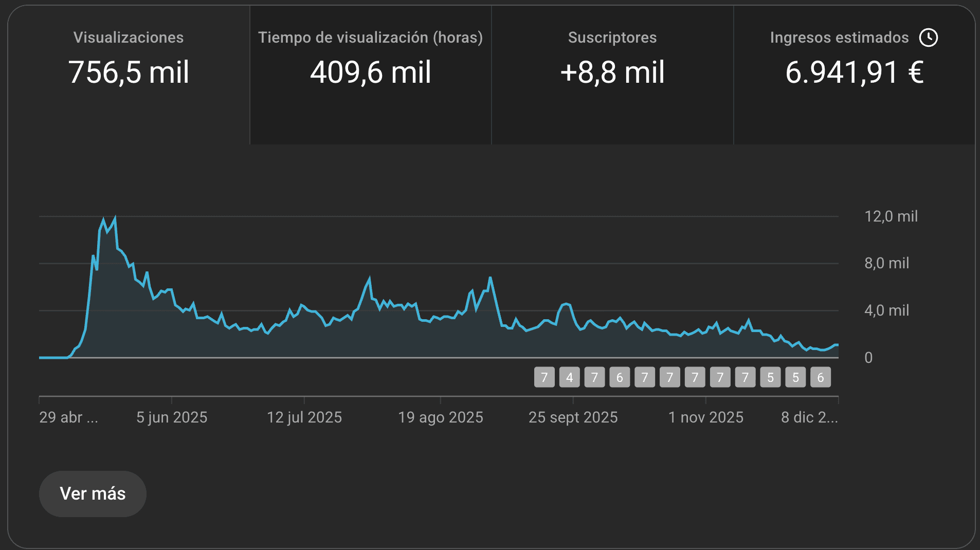Image resolution: width=980 pixels, height=550 pixels.
Task: Select the 7 badge just before the first 5
Action: point(745,377)
